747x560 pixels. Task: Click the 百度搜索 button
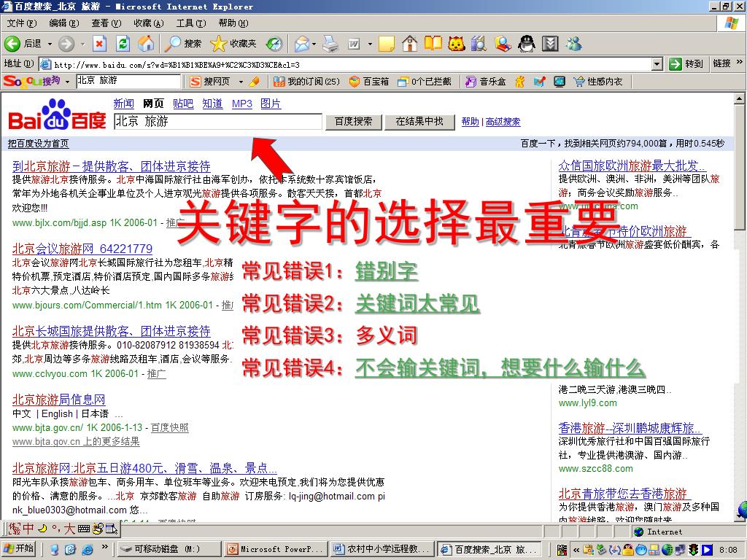click(354, 122)
